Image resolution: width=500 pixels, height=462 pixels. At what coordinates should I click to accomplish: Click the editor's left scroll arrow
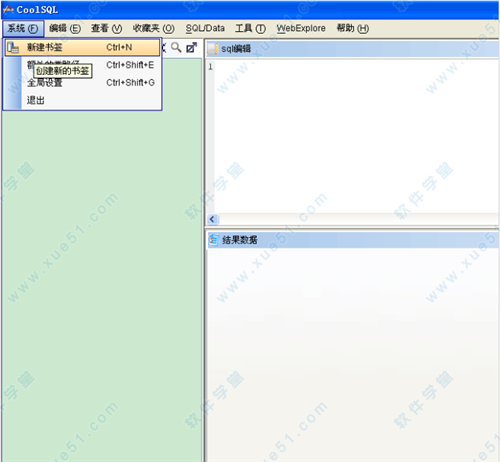tap(212, 219)
